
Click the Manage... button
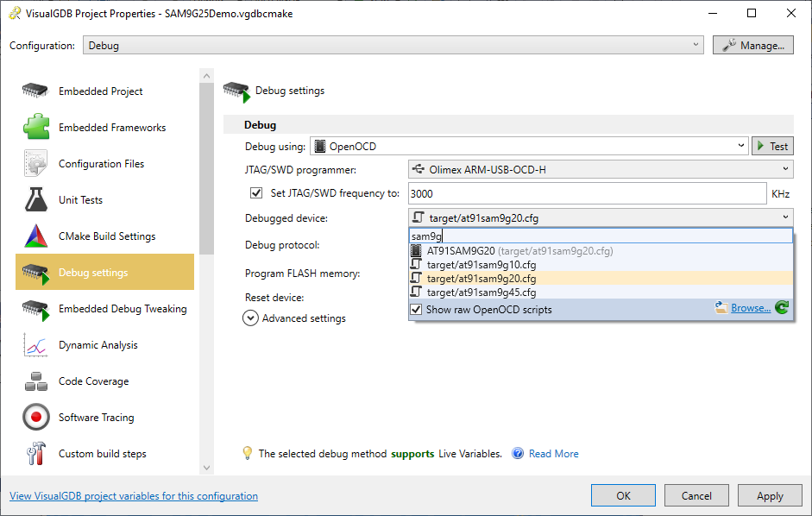[753, 45]
